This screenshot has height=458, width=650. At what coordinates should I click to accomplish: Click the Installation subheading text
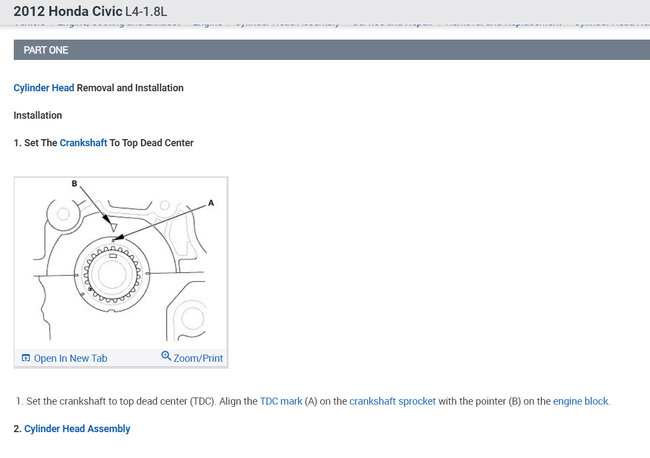coord(38,115)
